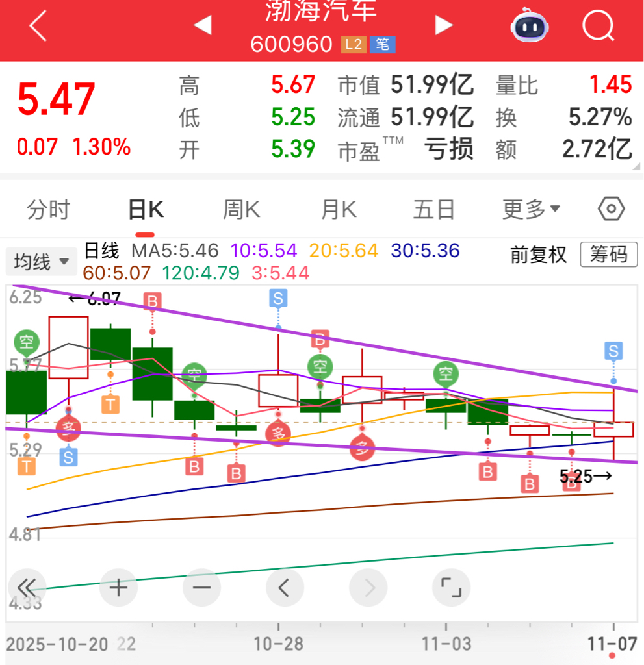Click the 120:4.79 moving average label
Image resolution: width=644 pixels, height=665 pixels.
(x=201, y=273)
